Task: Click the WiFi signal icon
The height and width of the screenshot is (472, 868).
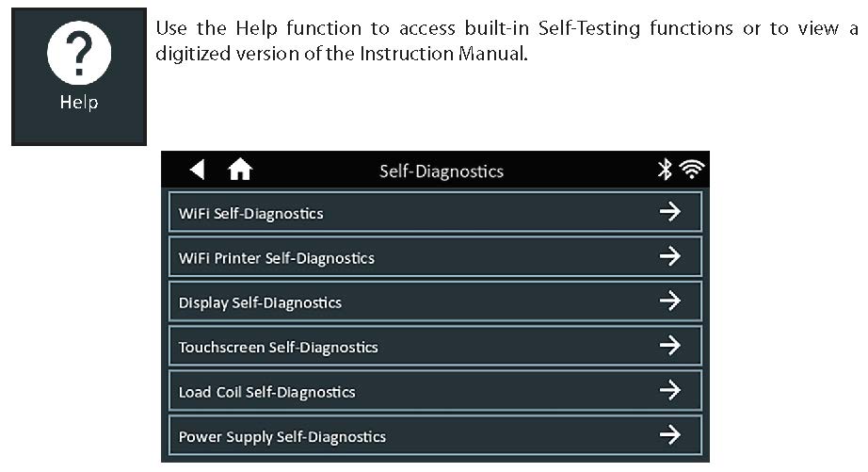Action: pyautogui.click(x=692, y=170)
